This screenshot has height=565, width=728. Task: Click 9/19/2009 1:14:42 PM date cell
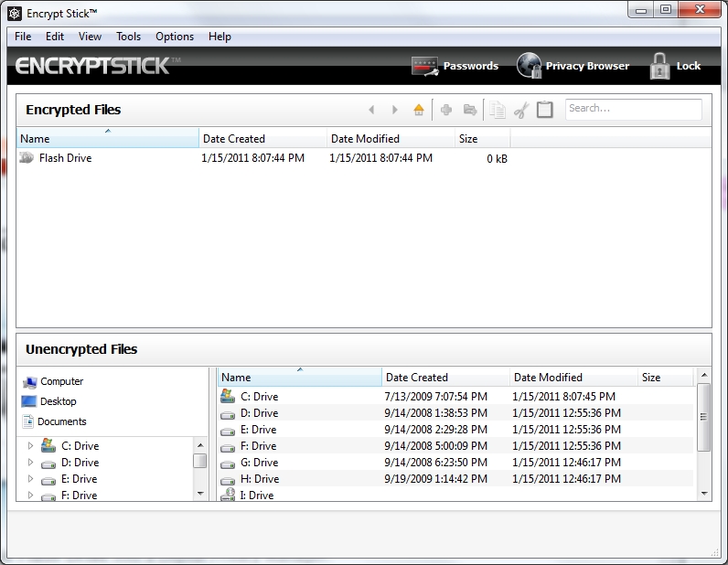click(436, 479)
